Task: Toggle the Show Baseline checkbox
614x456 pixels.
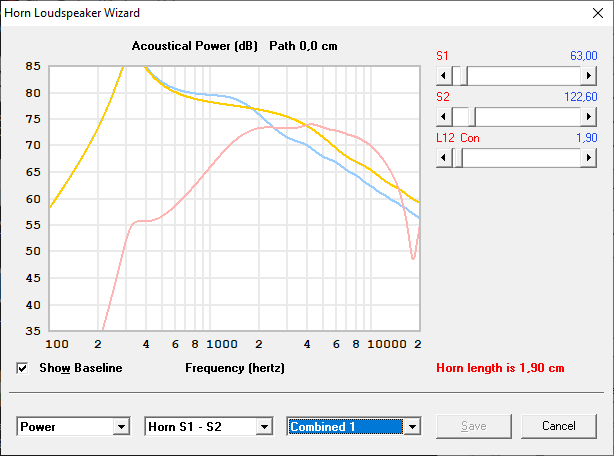Action: pos(22,368)
